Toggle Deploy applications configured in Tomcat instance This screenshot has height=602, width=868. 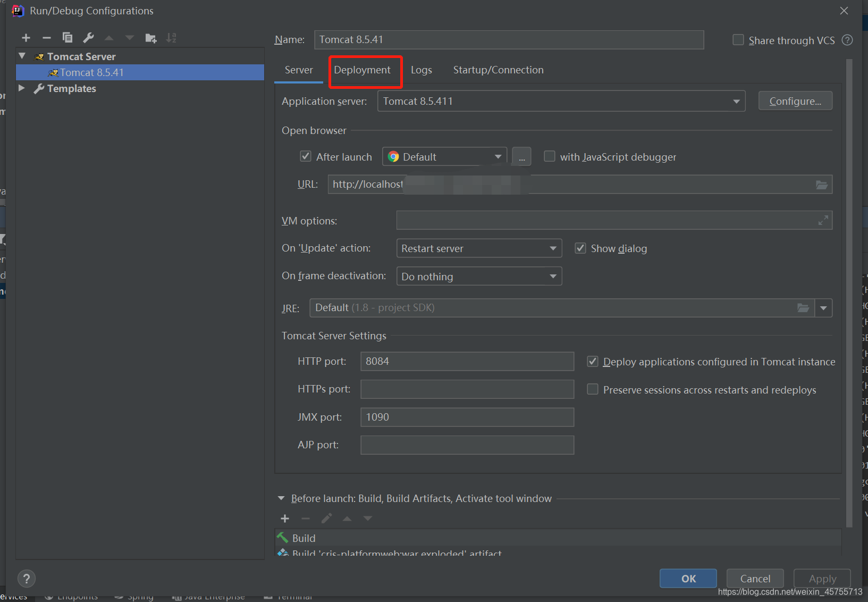[x=593, y=362]
